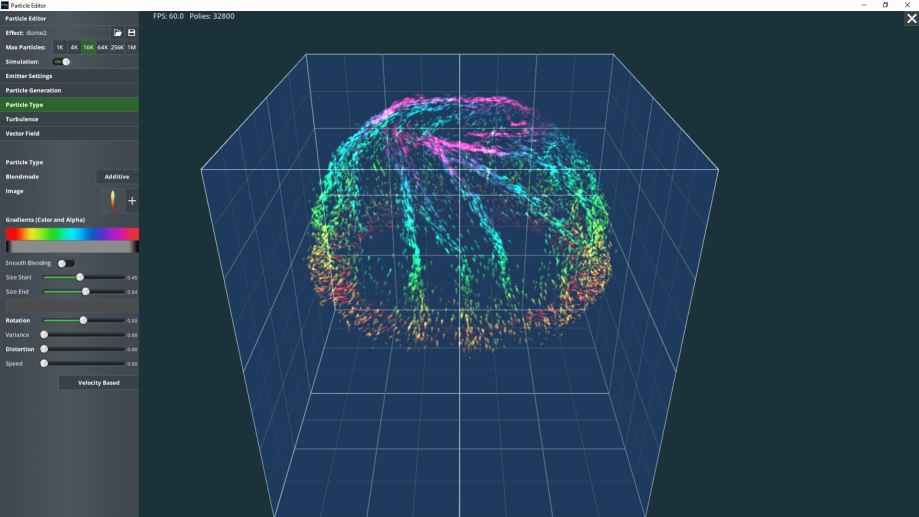This screenshot has width=919, height=517.
Task: Click the gray alpha gradient bar
Action: pos(72,246)
